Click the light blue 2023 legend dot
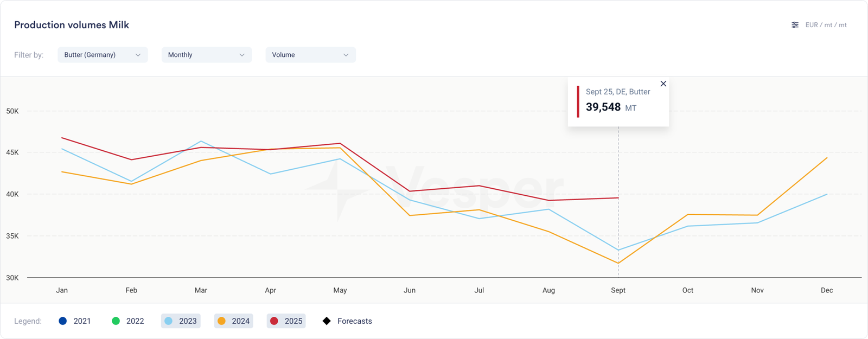Viewport: 868px width, 339px height. click(169, 321)
